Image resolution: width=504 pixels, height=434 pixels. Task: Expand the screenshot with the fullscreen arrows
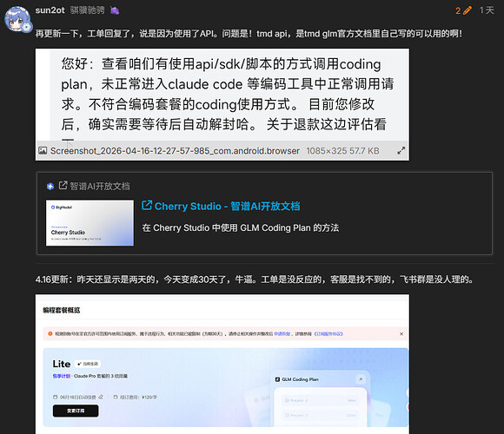tap(401, 150)
